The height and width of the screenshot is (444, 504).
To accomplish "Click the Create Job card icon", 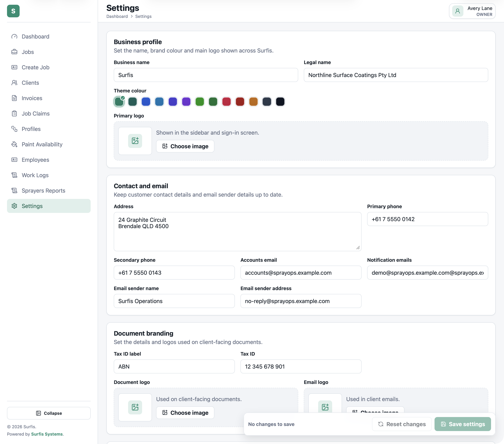I will point(14,67).
